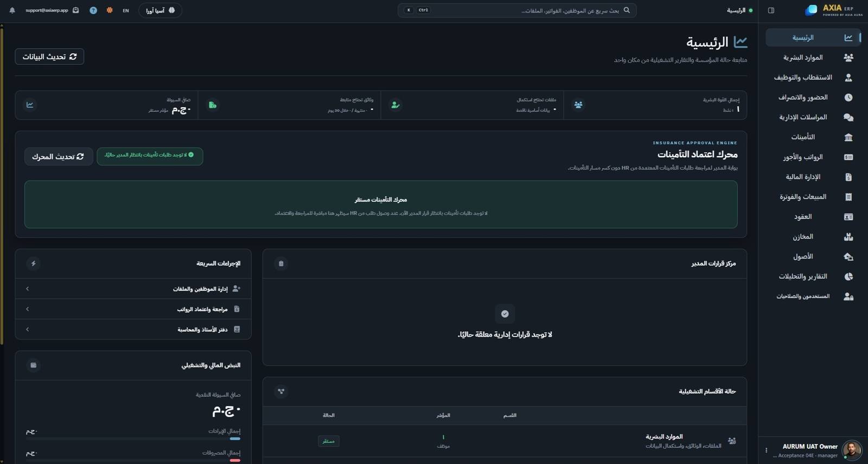Open the blue help question mark
The height and width of the screenshot is (464, 868).
coord(93,10)
